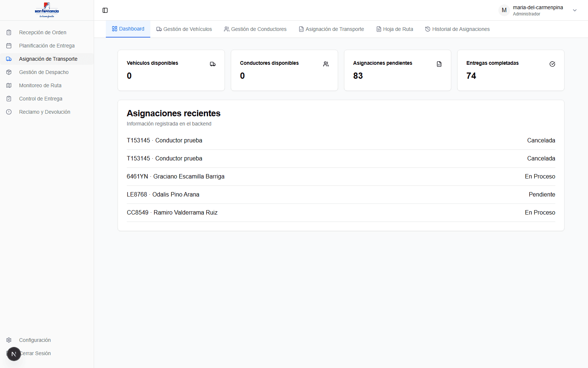Click the M user avatar
588x368 pixels.
(504, 10)
